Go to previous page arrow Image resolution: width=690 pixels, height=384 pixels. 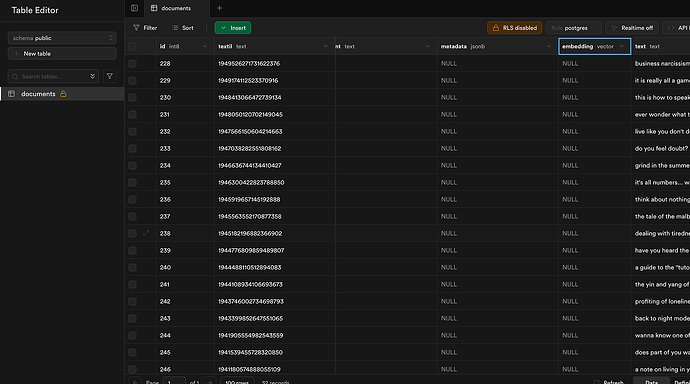(x=136, y=381)
